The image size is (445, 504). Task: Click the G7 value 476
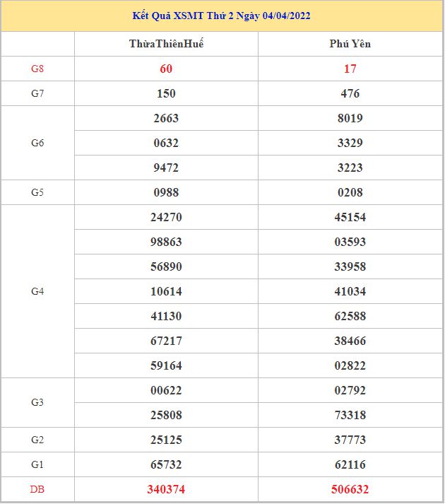click(350, 93)
